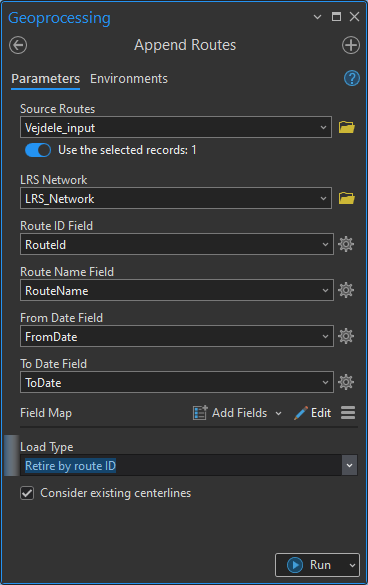Browse for Source Routes with folder icon
The height and width of the screenshot is (585, 368).
[347, 127]
